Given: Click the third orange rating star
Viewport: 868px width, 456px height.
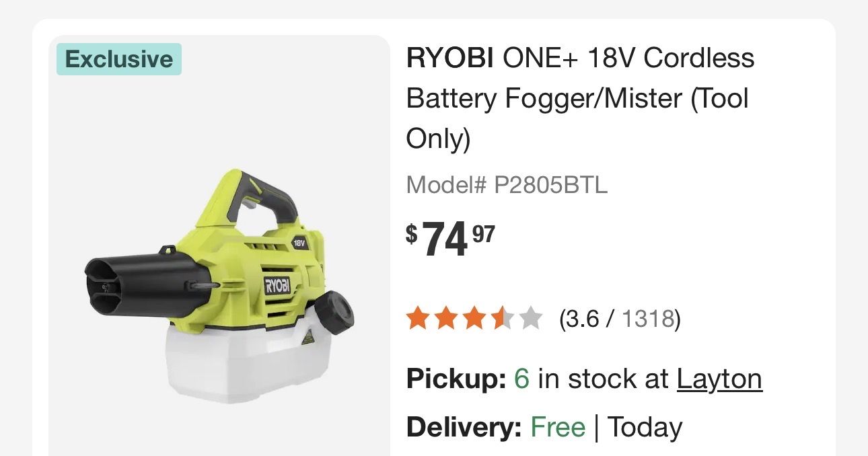Looking at the screenshot, I should tap(474, 319).
